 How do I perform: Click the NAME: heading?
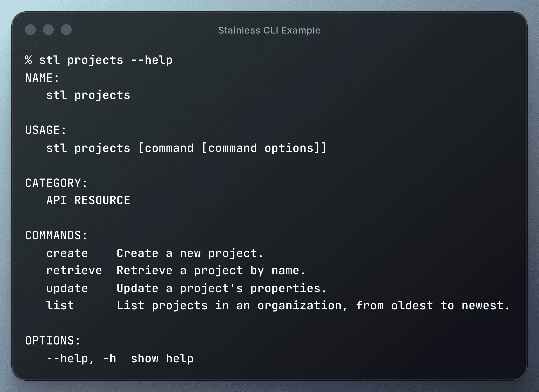42,78
